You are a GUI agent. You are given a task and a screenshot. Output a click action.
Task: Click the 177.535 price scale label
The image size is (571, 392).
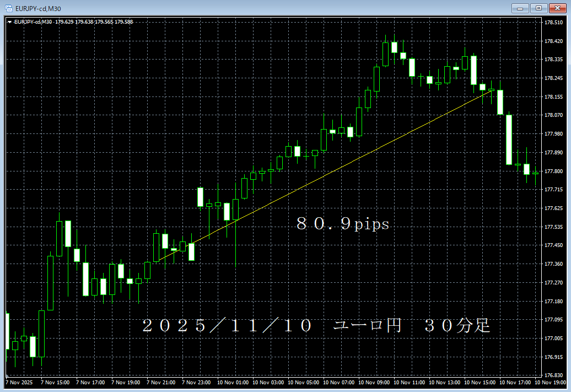[x=553, y=227]
